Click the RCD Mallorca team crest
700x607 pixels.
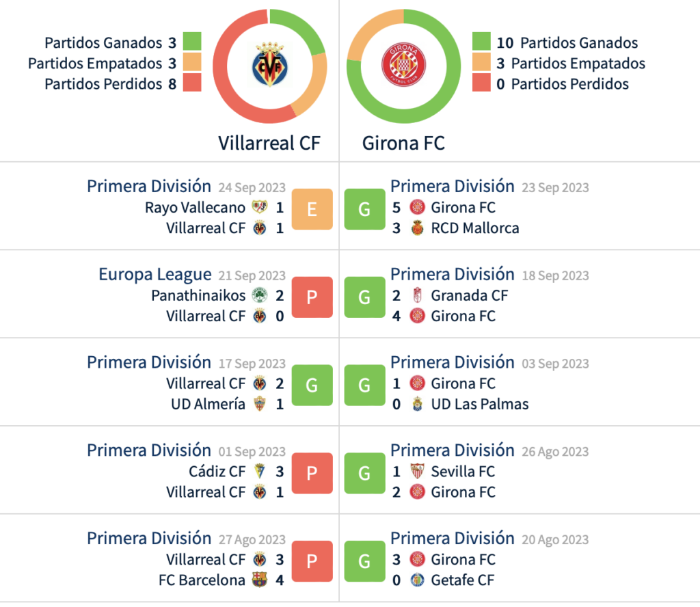pos(417,228)
